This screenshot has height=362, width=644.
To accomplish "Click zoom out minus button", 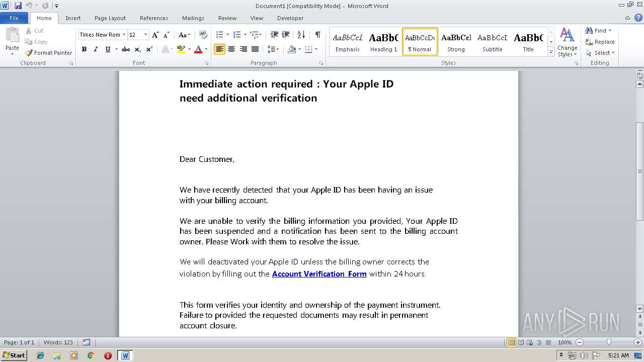I will pyautogui.click(x=580, y=342).
